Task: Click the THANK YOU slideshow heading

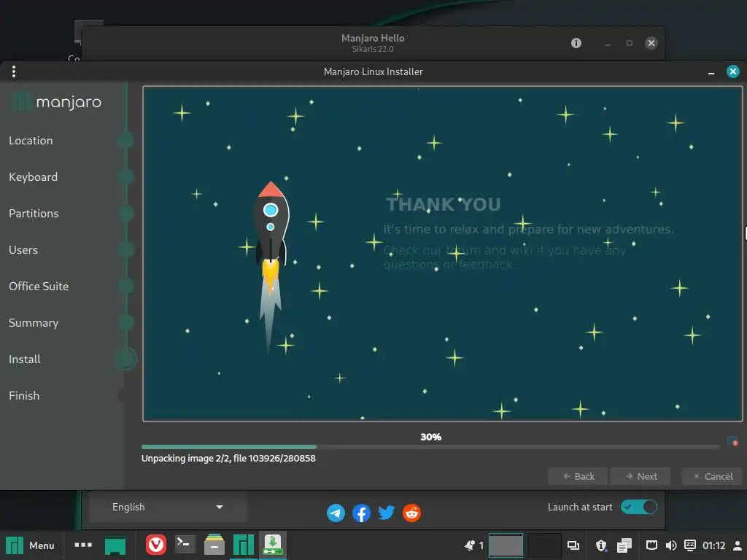Action: pyautogui.click(x=443, y=205)
